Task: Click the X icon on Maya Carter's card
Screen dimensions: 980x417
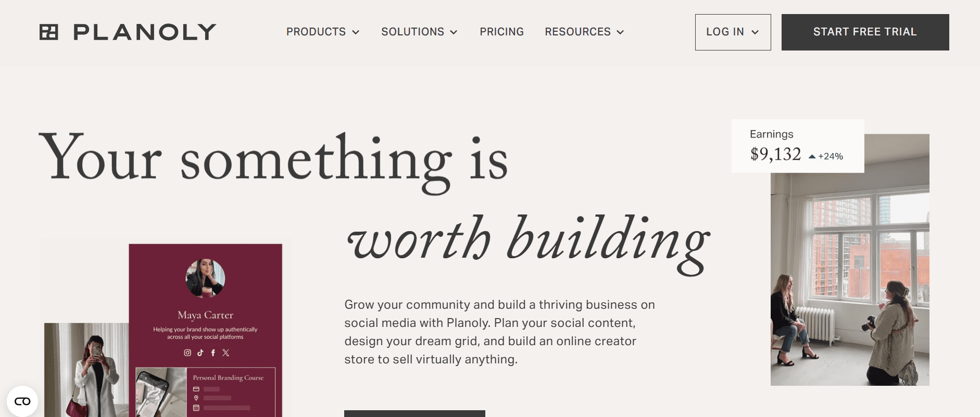Action: 225,353
